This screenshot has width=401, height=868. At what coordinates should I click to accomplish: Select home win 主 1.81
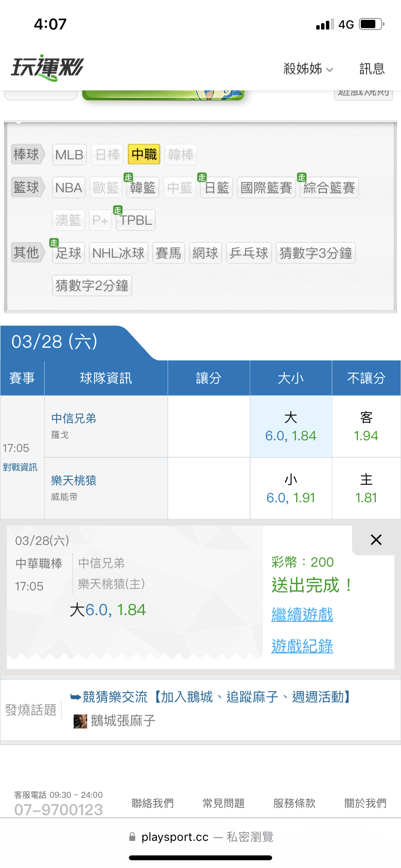(x=366, y=489)
